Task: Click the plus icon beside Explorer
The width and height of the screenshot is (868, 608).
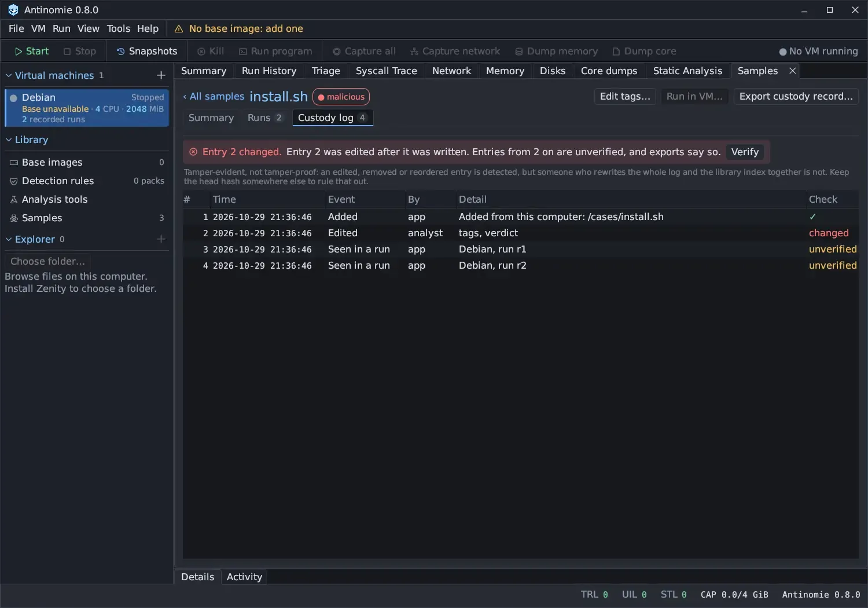Action: [x=161, y=239]
